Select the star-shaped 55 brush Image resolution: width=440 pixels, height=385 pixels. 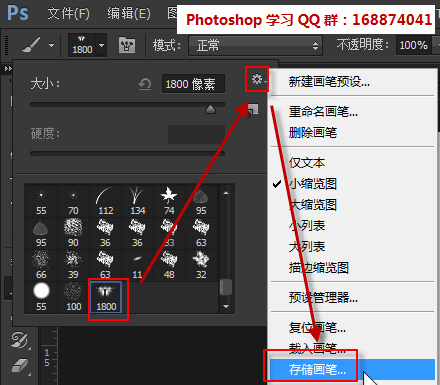coord(41,202)
